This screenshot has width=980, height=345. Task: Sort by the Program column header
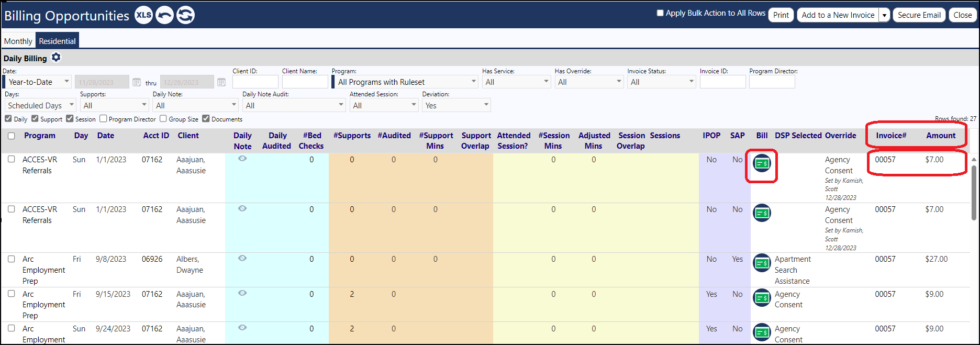[x=40, y=135]
